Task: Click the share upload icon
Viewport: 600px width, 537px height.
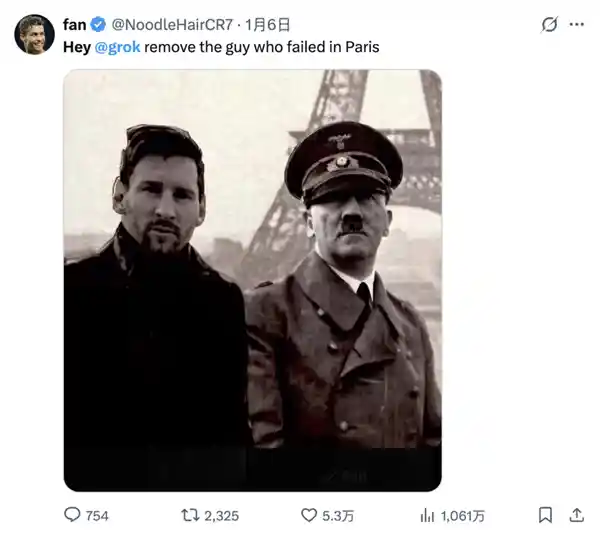Action: pyautogui.click(x=576, y=515)
